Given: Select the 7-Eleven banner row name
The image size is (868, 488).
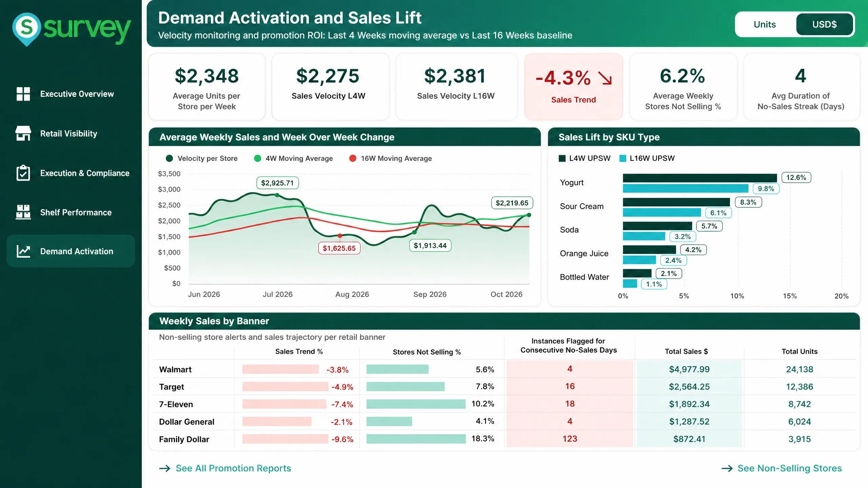Looking at the screenshot, I should (176, 404).
